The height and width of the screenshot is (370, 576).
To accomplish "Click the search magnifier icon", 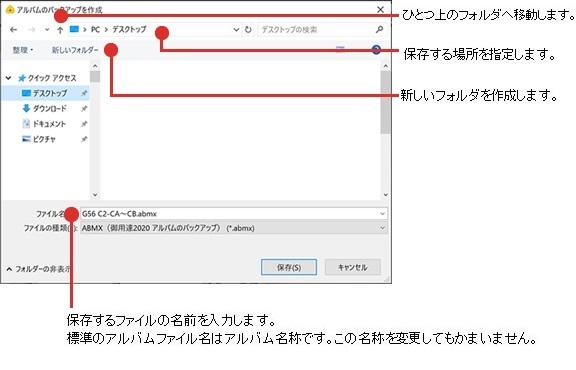I will (x=379, y=29).
